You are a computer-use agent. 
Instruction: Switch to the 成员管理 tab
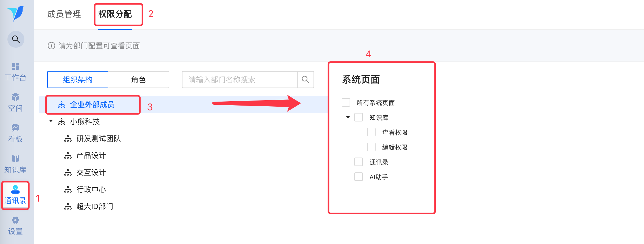[x=64, y=14]
